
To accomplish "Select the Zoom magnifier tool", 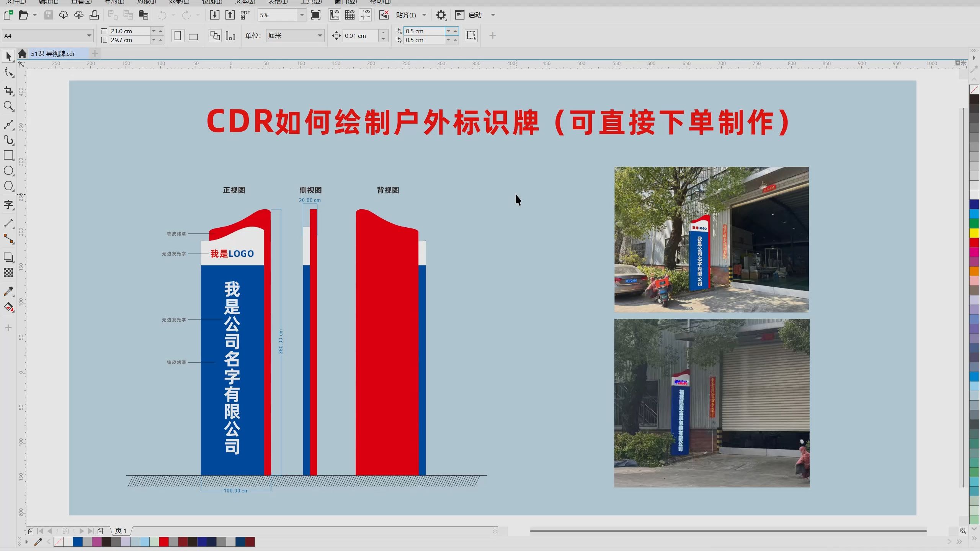I will tap(8, 106).
